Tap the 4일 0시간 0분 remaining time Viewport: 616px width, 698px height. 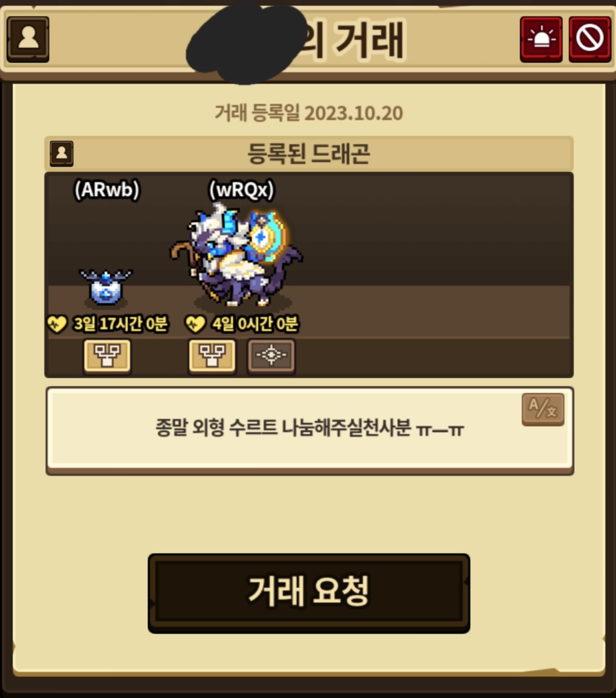point(255,324)
